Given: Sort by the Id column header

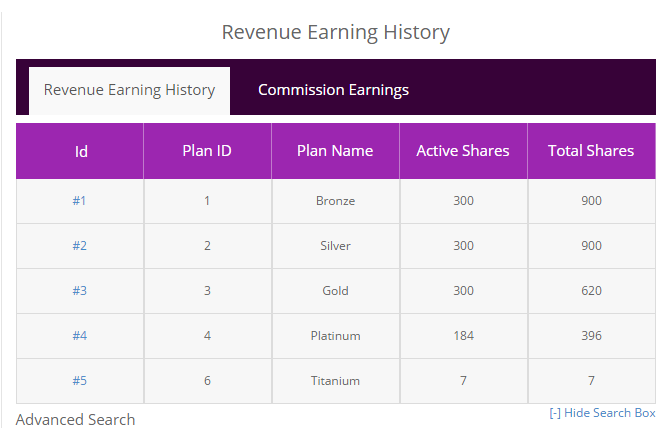Looking at the screenshot, I should click(81, 151).
